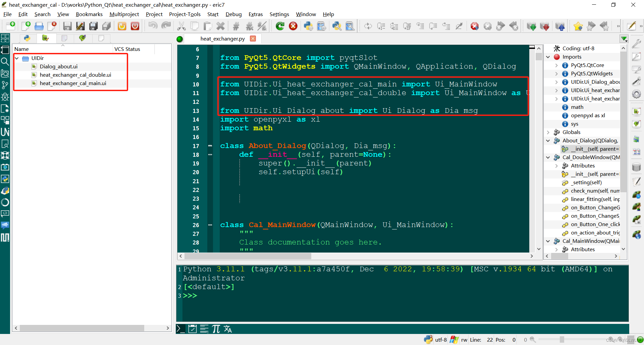Click the Save file floppy disk icon

click(x=67, y=26)
